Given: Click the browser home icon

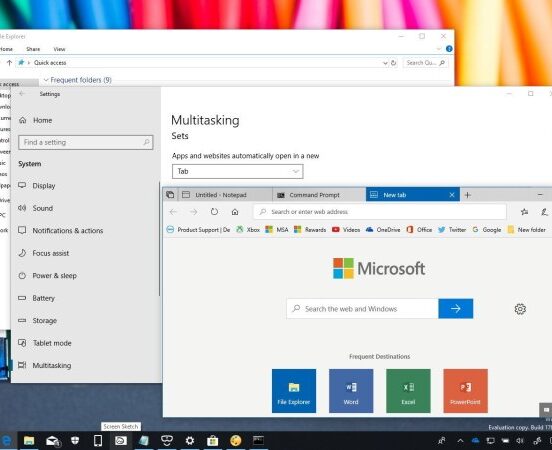Looking at the screenshot, I should [235, 212].
